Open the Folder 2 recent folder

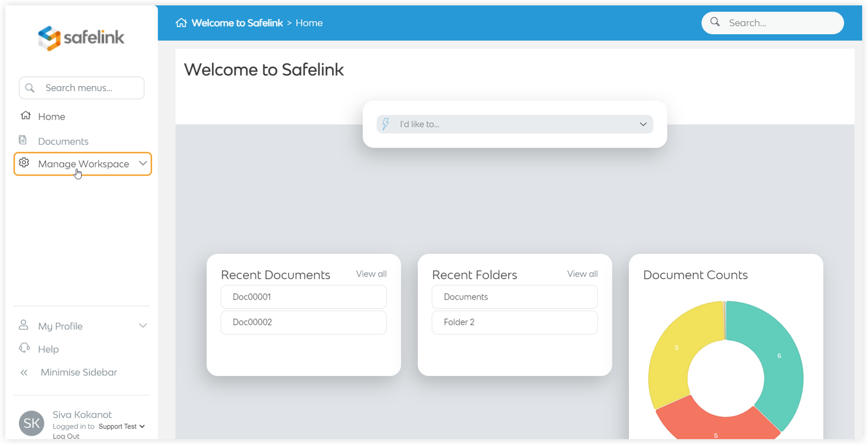515,323
